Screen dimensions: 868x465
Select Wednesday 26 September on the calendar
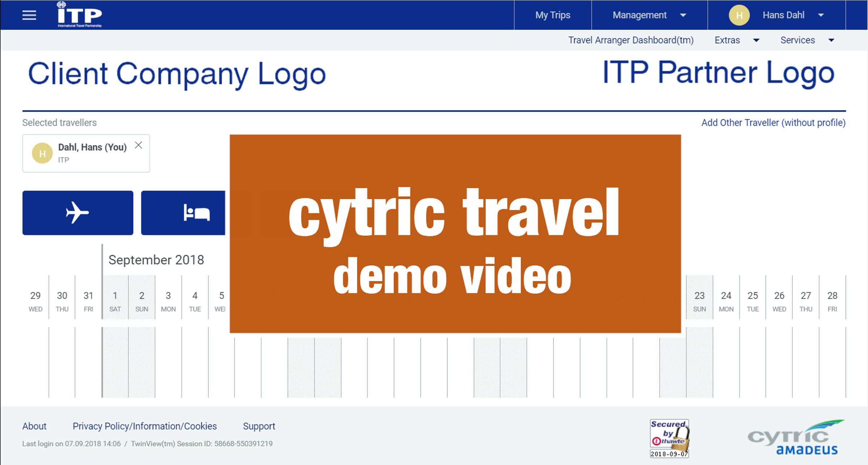click(779, 301)
